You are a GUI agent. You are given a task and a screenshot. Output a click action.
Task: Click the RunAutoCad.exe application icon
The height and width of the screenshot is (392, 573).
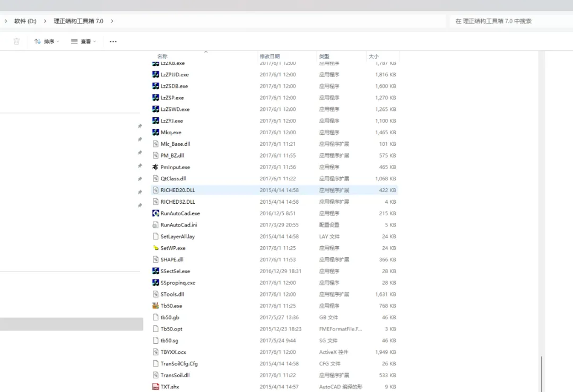(155, 213)
